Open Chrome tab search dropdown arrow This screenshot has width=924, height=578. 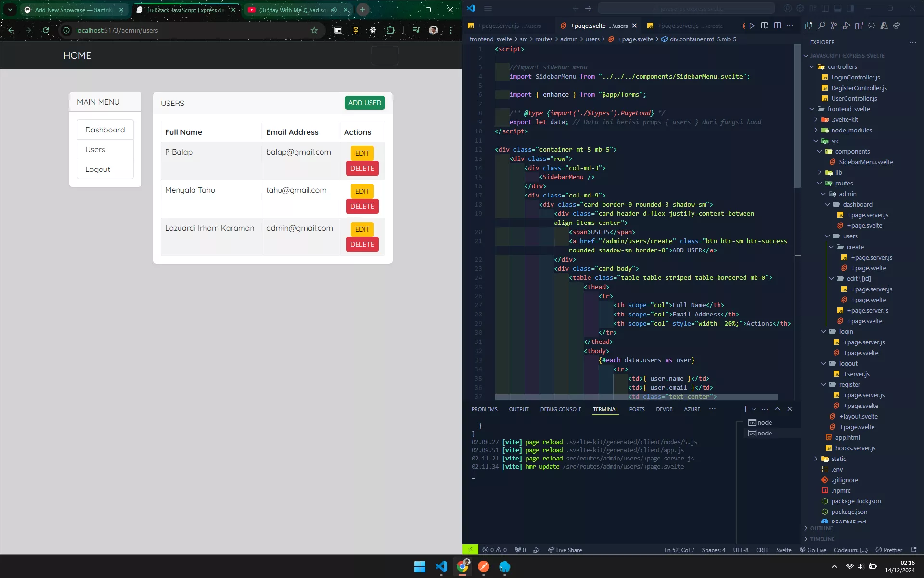10,10
